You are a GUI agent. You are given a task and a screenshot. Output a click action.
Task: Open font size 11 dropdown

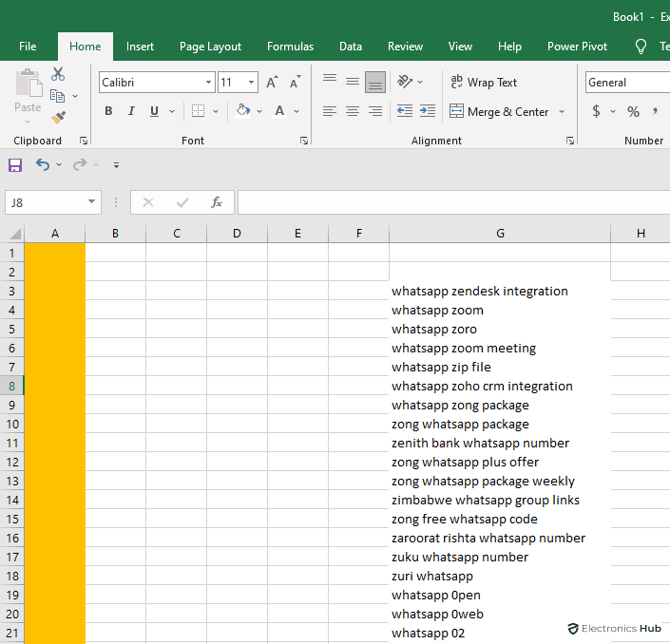pos(251,82)
